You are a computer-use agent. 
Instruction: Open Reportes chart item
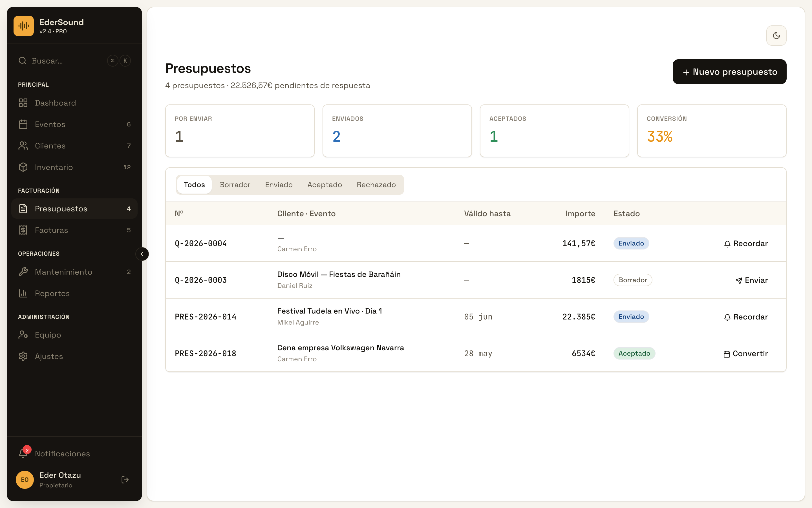74,293
